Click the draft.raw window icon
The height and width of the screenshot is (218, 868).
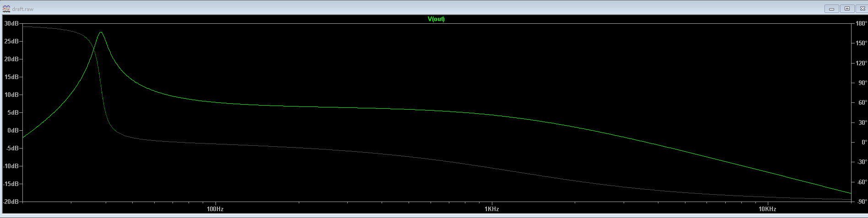(6, 9)
